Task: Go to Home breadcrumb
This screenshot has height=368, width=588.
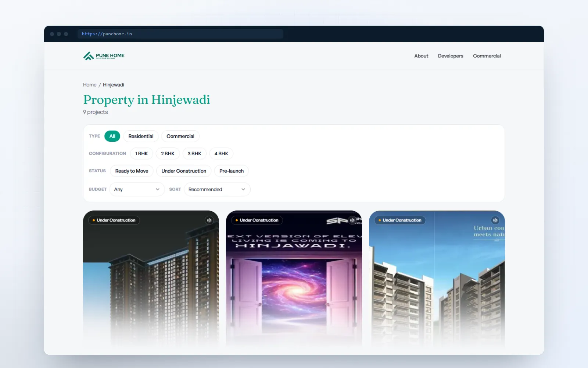Action: [x=90, y=85]
